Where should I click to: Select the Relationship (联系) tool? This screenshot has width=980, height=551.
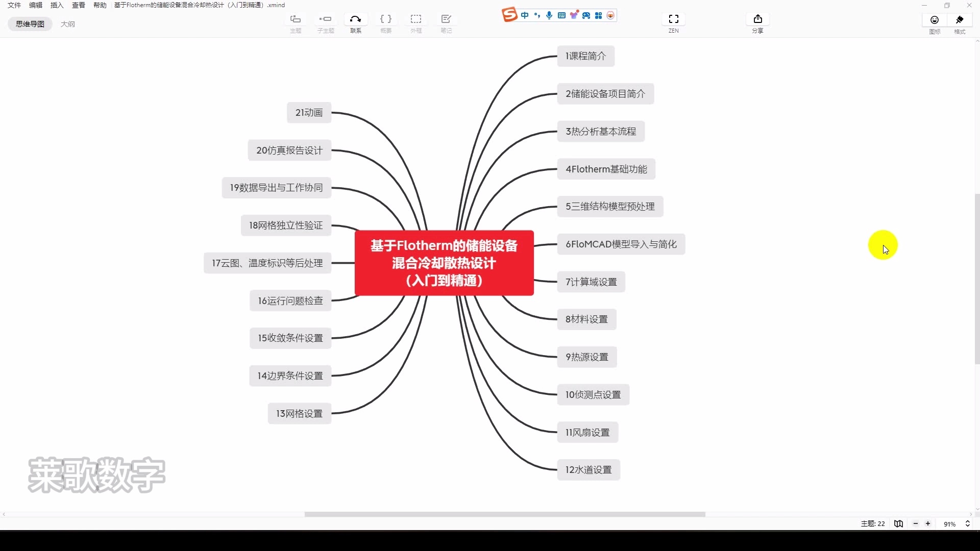[x=356, y=19]
